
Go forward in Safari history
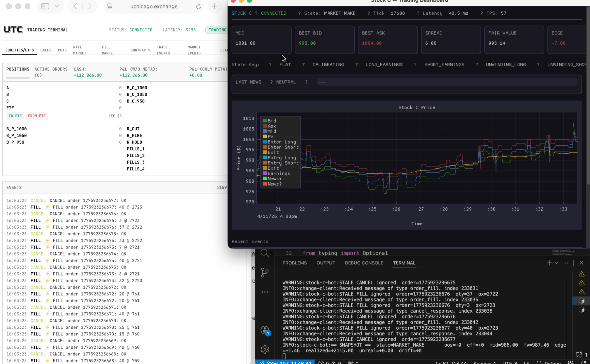coord(89,6)
